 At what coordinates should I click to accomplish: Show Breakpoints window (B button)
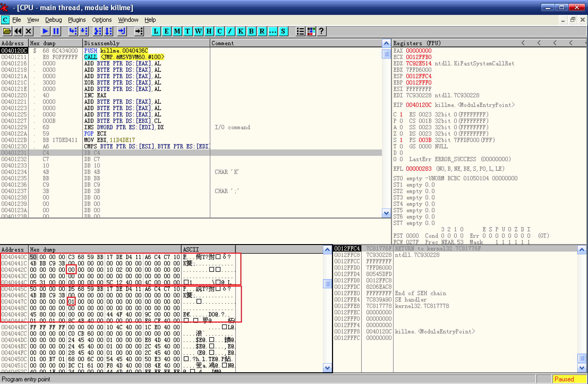pos(251,31)
